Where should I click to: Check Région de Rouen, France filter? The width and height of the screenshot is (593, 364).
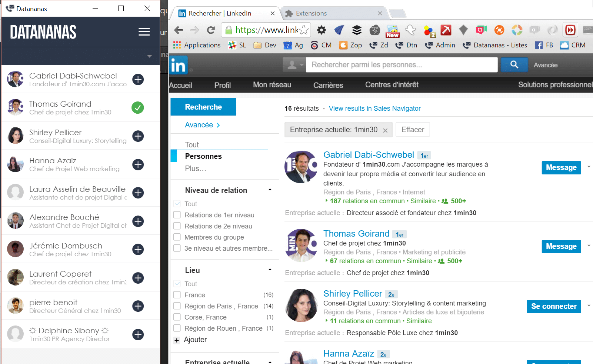[x=177, y=328]
